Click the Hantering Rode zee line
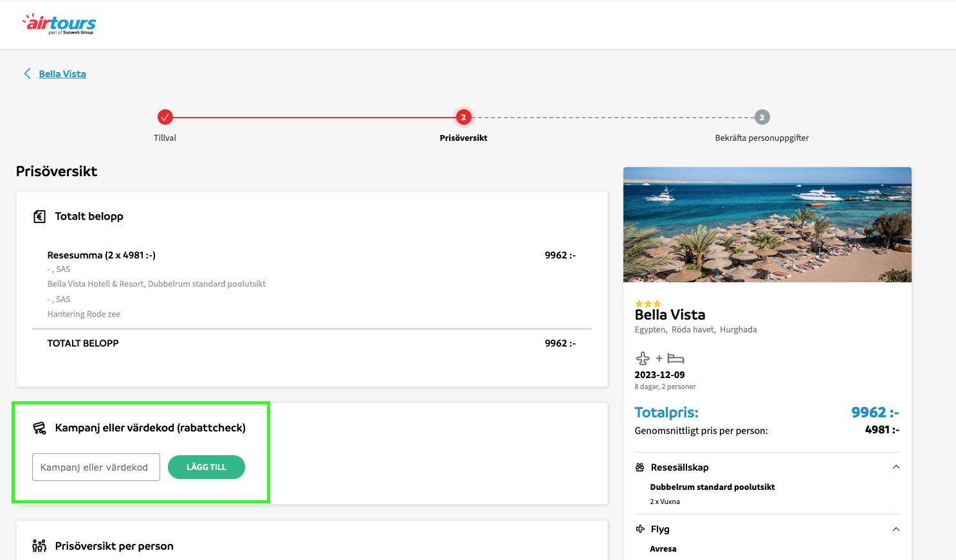 click(x=84, y=314)
